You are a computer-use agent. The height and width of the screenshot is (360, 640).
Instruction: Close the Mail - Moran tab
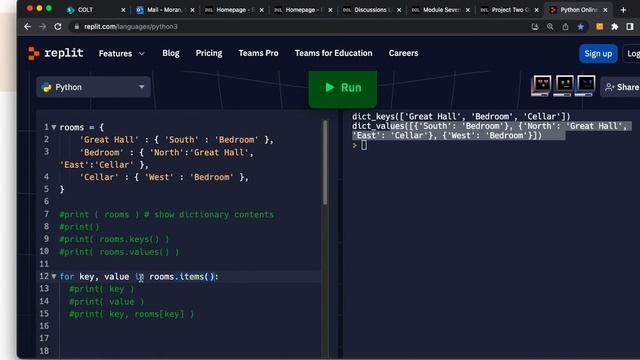coord(192,10)
